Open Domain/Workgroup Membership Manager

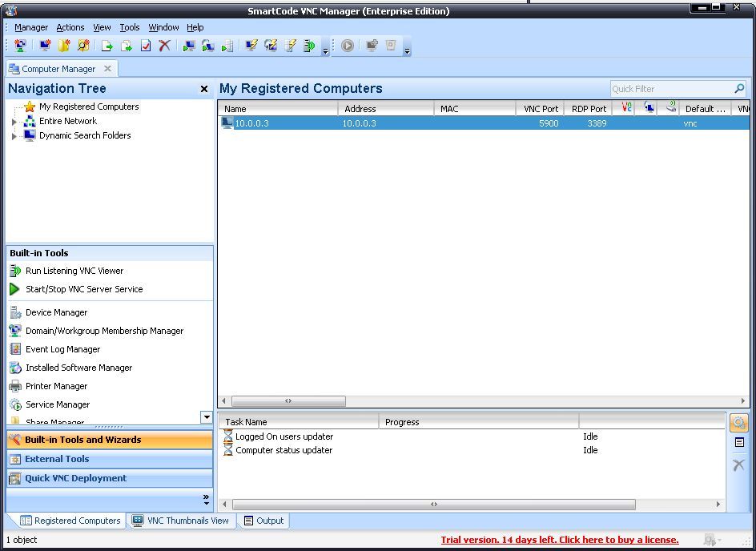(105, 331)
